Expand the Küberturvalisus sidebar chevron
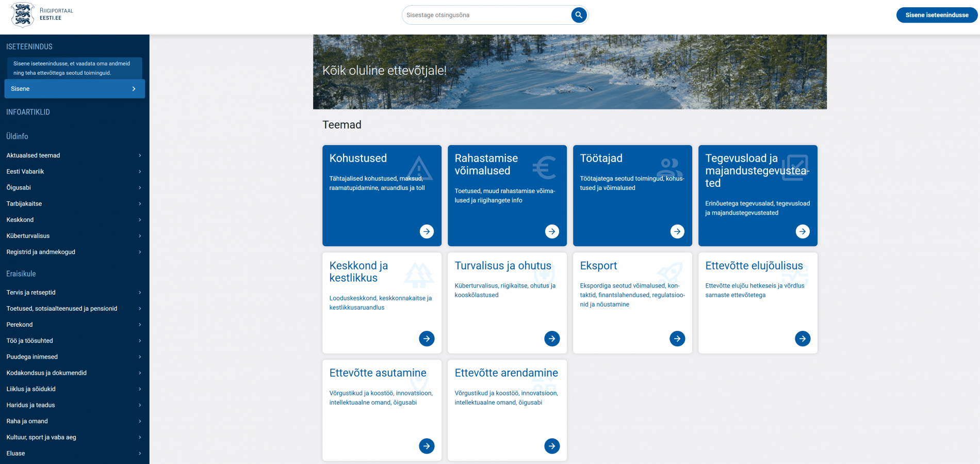Image resolution: width=980 pixels, height=464 pixels. coord(140,236)
